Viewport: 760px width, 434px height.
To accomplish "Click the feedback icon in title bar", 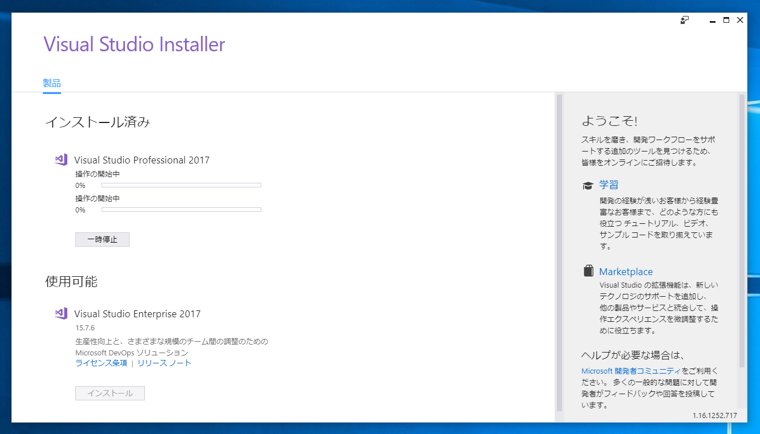I will (x=684, y=20).
